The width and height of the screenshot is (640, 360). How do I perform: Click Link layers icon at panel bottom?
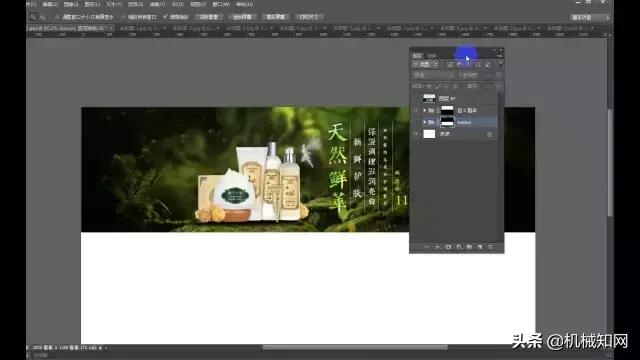click(427, 247)
